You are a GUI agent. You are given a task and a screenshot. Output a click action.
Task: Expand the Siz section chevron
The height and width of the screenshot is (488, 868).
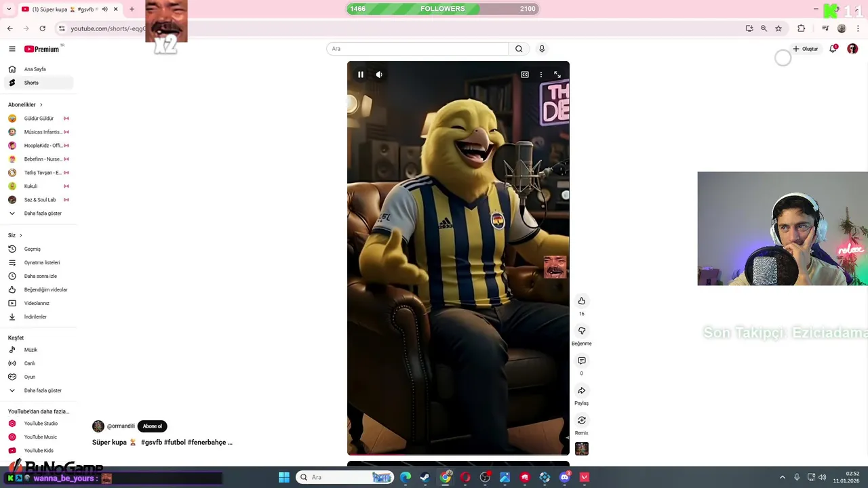click(x=21, y=235)
